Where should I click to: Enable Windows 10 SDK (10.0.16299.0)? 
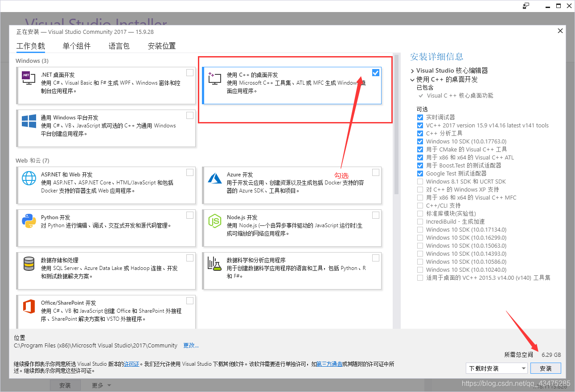coord(420,237)
